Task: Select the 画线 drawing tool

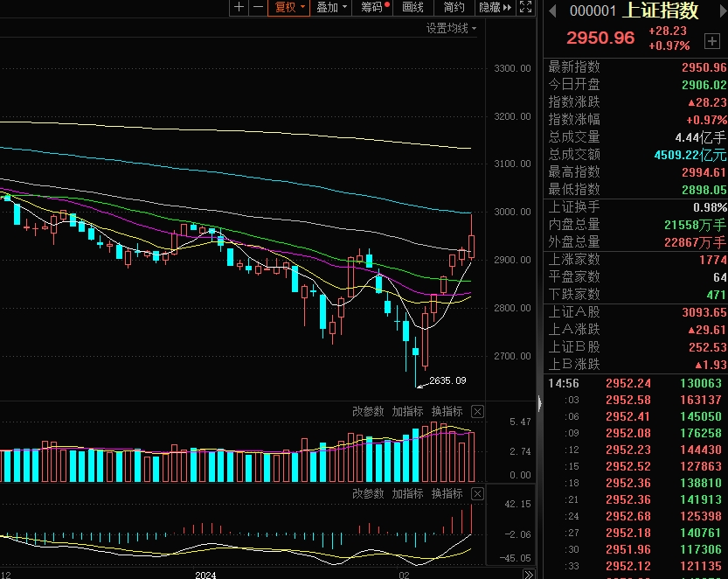Action: click(413, 7)
